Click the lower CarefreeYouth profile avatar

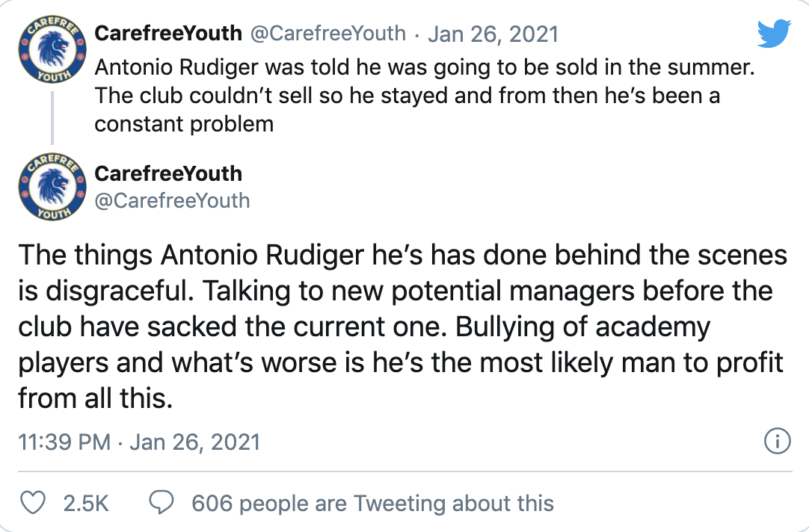click(51, 188)
